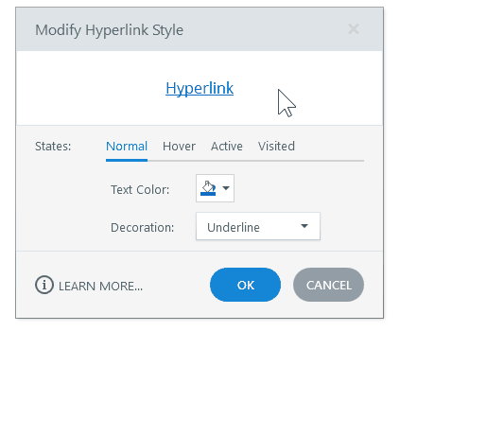Switch to the Normal state tab
The height and width of the screenshot is (436, 504).
click(x=127, y=147)
